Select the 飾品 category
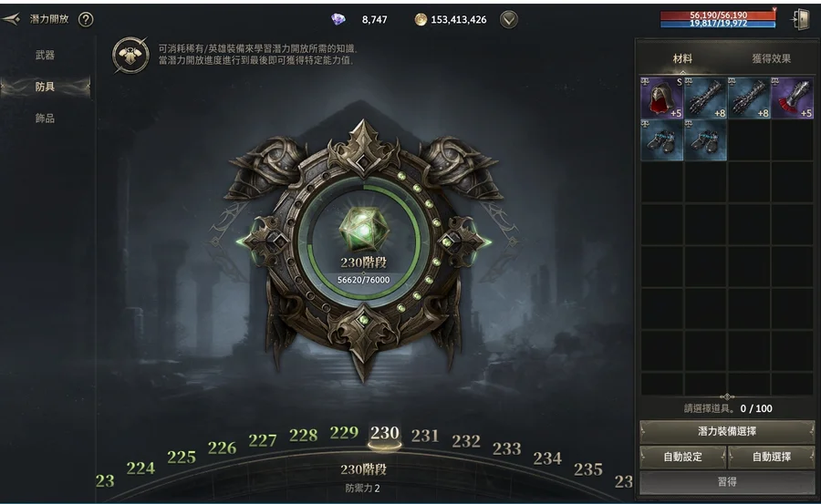Screen dimensions: 821x504 coord(45,118)
